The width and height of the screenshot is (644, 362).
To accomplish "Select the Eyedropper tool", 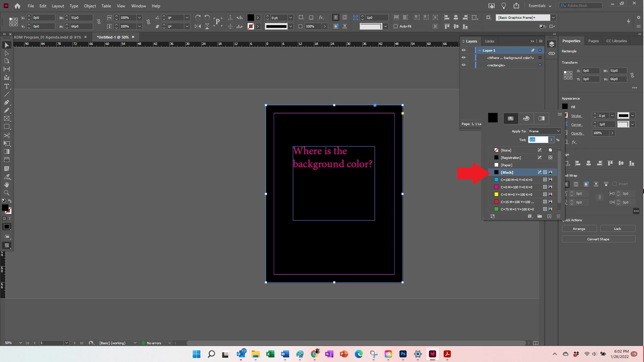I will (6, 177).
